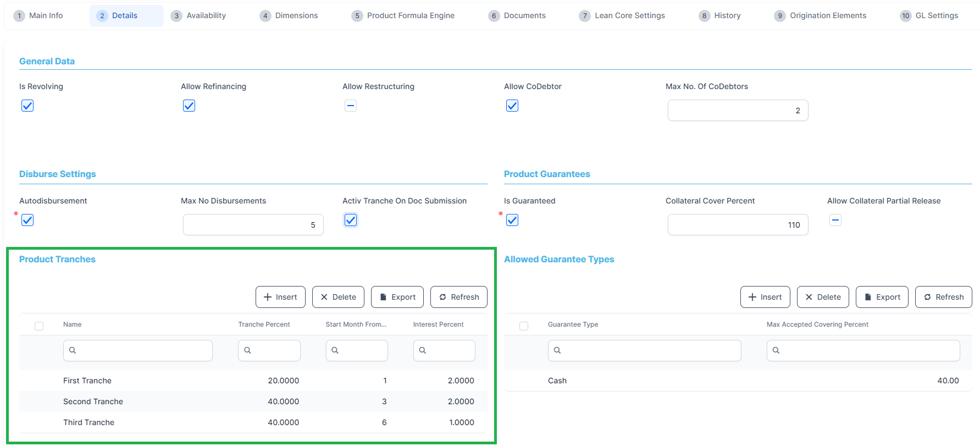The width and height of the screenshot is (980, 446).
Task: Select the Second Tranche row
Action: coord(93,401)
